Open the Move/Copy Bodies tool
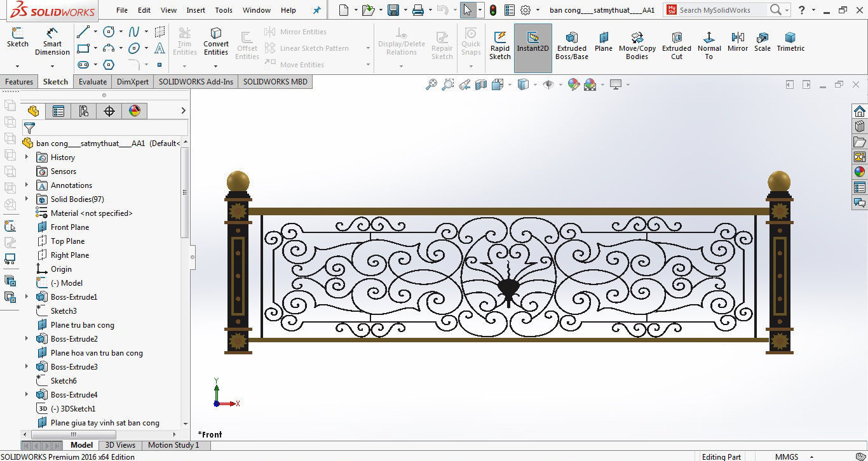Screen dimensions: 868x461 (x=637, y=44)
